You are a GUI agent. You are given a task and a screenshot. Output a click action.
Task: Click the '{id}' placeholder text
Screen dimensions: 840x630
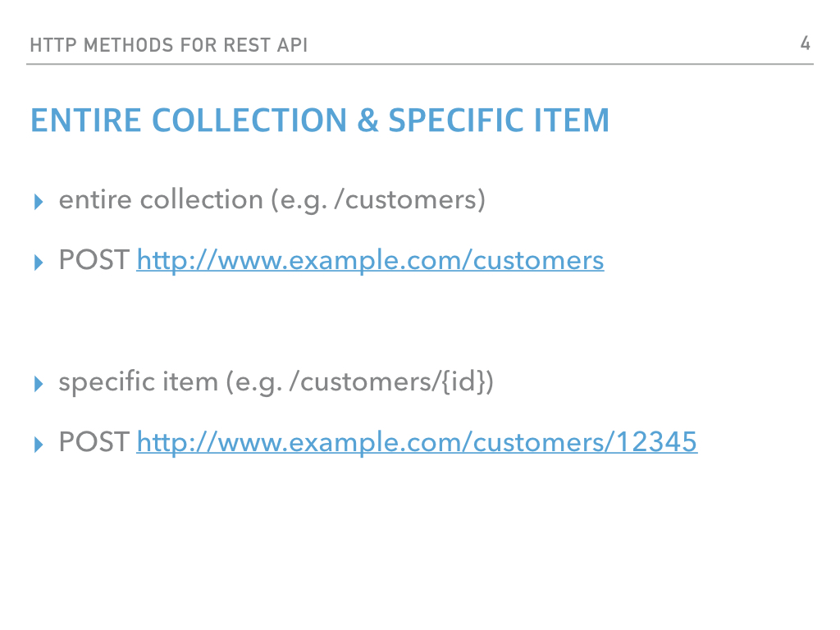pyautogui.click(x=463, y=382)
